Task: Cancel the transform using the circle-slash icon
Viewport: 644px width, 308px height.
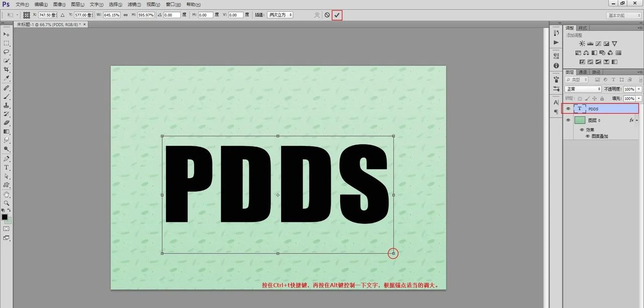Action: (x=327, y=15)
